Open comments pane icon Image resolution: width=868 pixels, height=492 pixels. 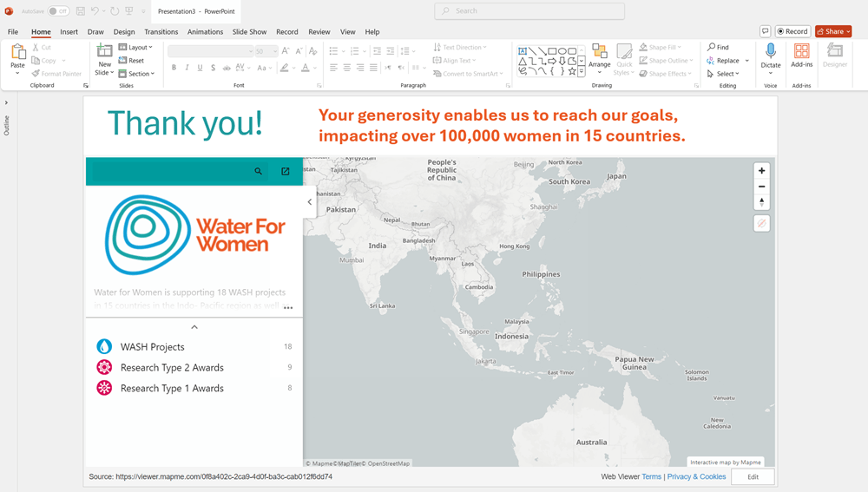pos(765,31)
